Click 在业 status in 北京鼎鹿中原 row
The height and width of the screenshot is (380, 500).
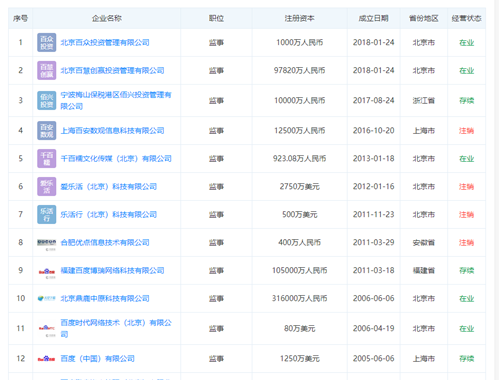click(466, 299)
